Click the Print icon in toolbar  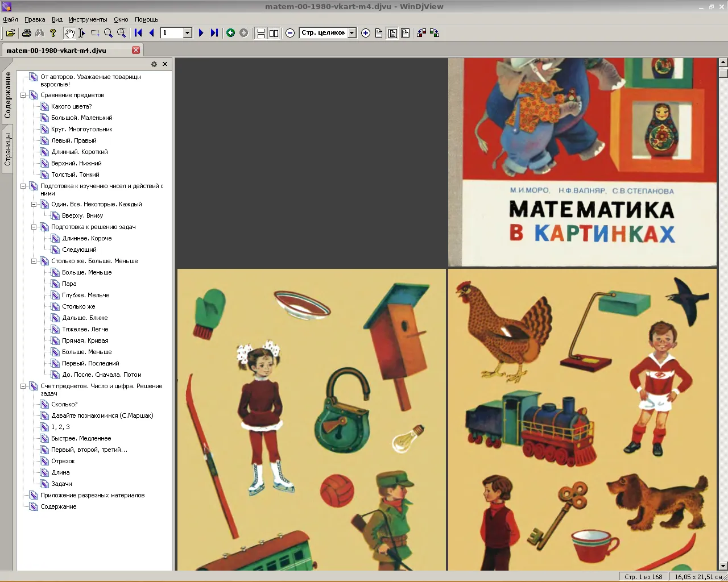pos(26,33)
